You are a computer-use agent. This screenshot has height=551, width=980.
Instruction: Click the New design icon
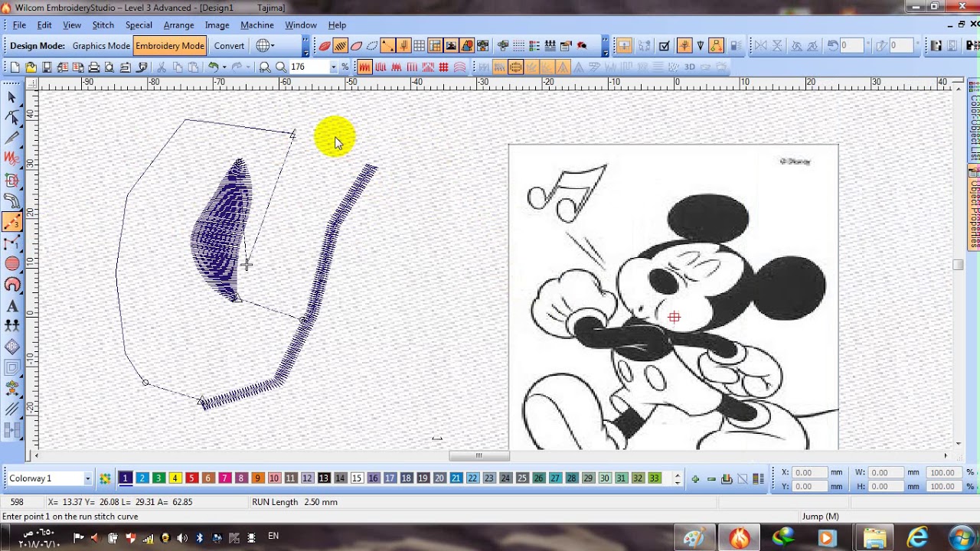tap(15, 67)
